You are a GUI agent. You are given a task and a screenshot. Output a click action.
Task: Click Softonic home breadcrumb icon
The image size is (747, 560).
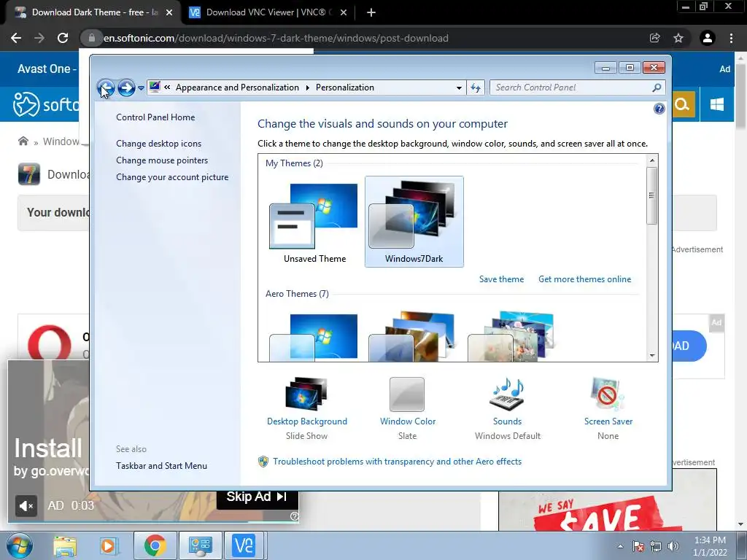tap(23, 141)
